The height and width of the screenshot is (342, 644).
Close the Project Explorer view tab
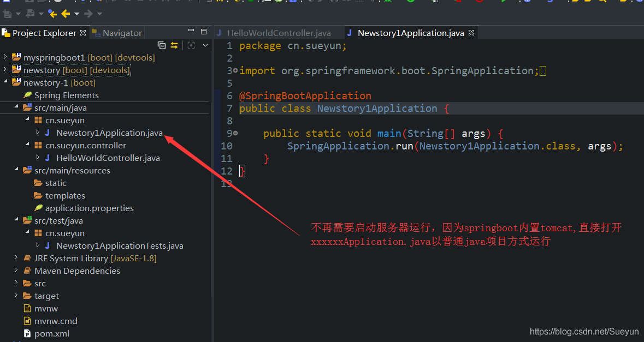pyautogui.click(x=83, y=33)
